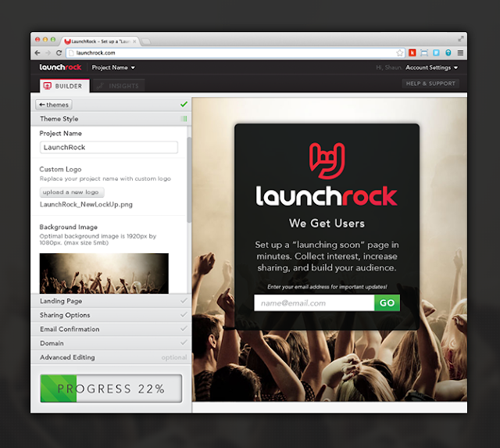Image resolution: width=500 pixels, height=448 pixels.
Task: Click the red K extension icon
Action: click(x=412, y=52)
